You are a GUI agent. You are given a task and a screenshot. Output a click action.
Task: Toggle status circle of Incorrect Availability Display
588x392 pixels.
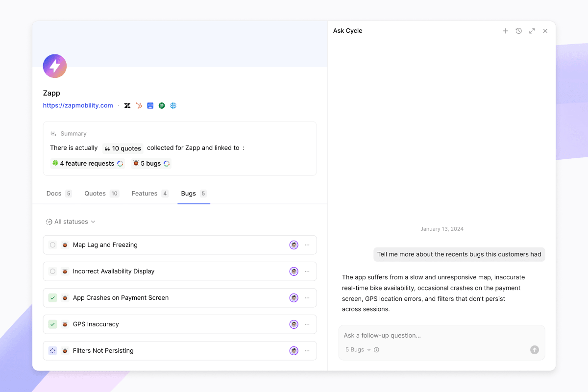point(53,271)
